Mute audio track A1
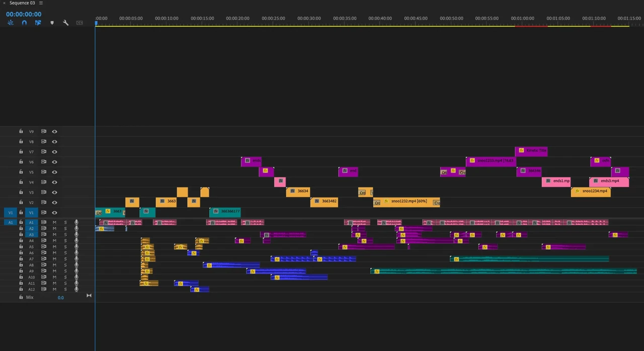This screenshot has height=351, width=644. pos(54,222)
